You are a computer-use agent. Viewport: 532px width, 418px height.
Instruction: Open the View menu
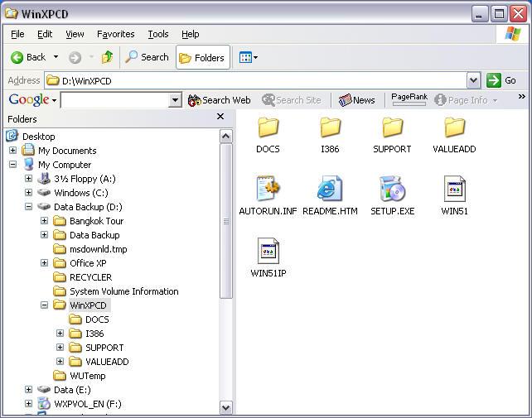[75, 34]
